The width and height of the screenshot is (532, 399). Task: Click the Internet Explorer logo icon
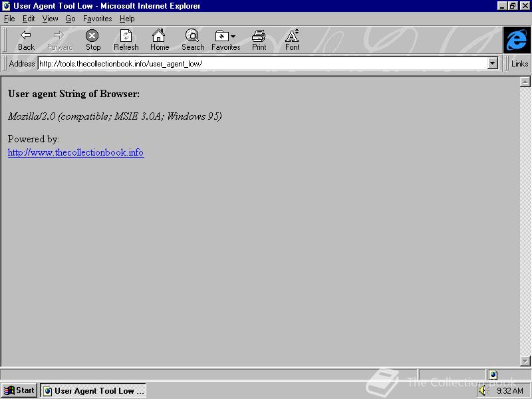click(517, 40)
